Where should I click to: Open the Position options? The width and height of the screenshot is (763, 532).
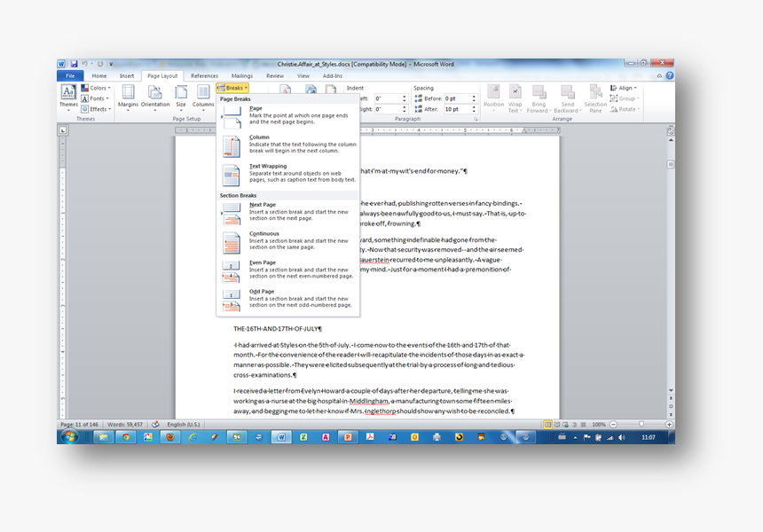(493, 98)
